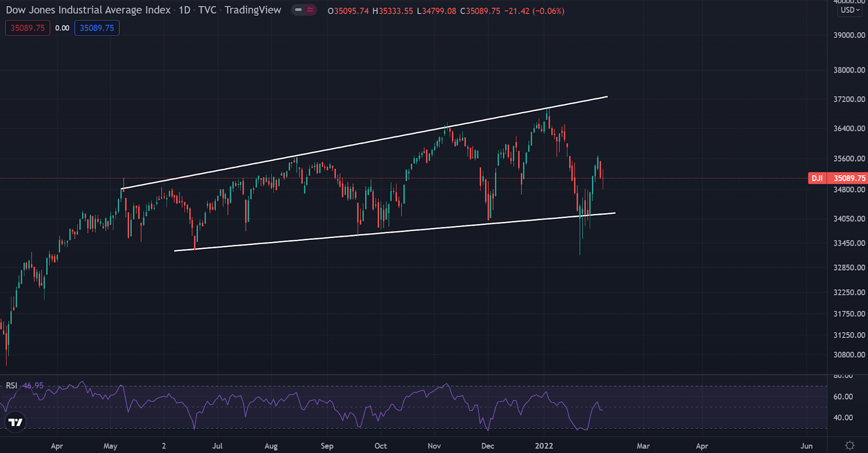Screen dimensions: 868x453
Task: Click the May label on time axis
Action: point(110,446)
